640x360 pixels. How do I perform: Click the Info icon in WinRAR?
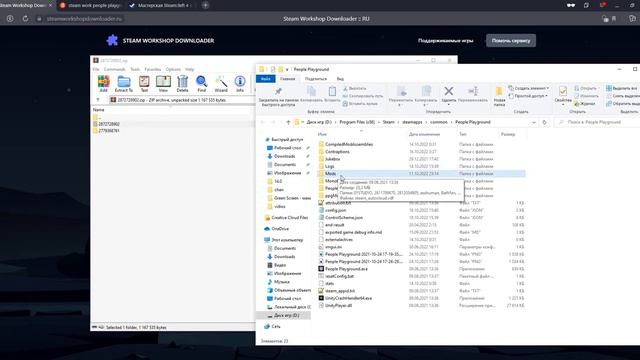240,84
